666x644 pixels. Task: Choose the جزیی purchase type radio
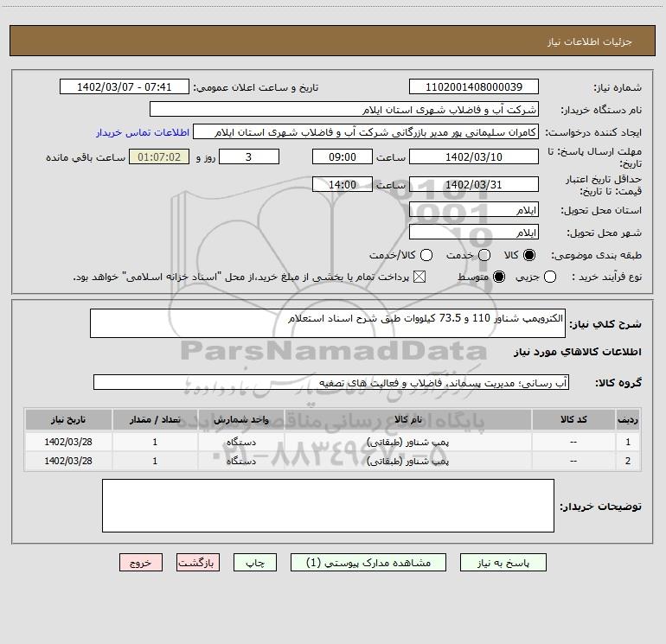coord(549,277)
